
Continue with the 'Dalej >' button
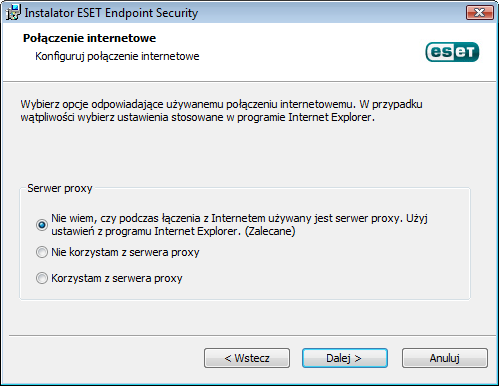coord(345,358)
